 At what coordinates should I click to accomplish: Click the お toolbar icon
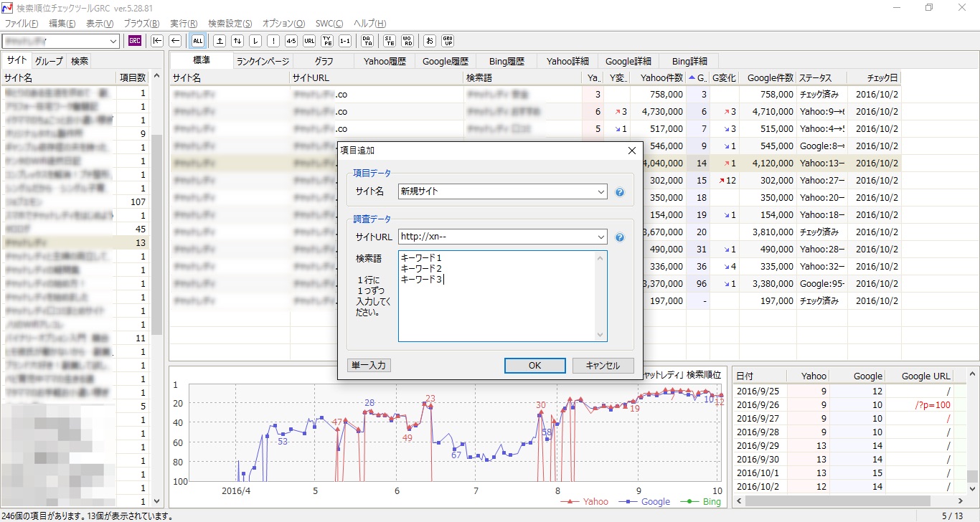(429, 41)
